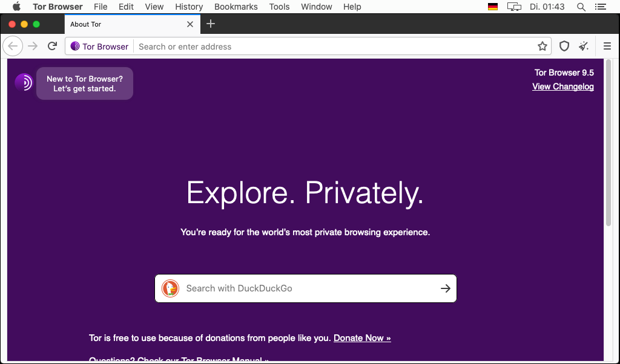Image resolution: width=620 pixels, height=364 pixels.
Task: Open the German input source menu
Action: [x=493, y=7]
